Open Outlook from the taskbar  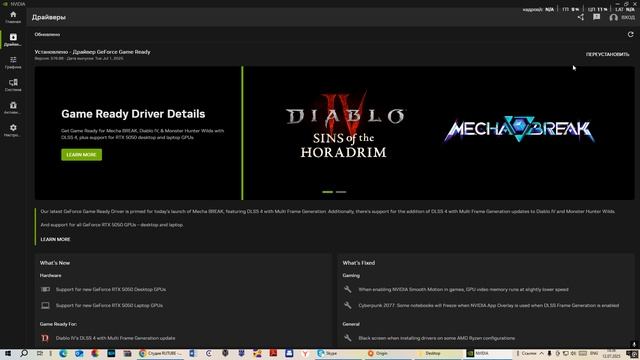pos(79,353)
